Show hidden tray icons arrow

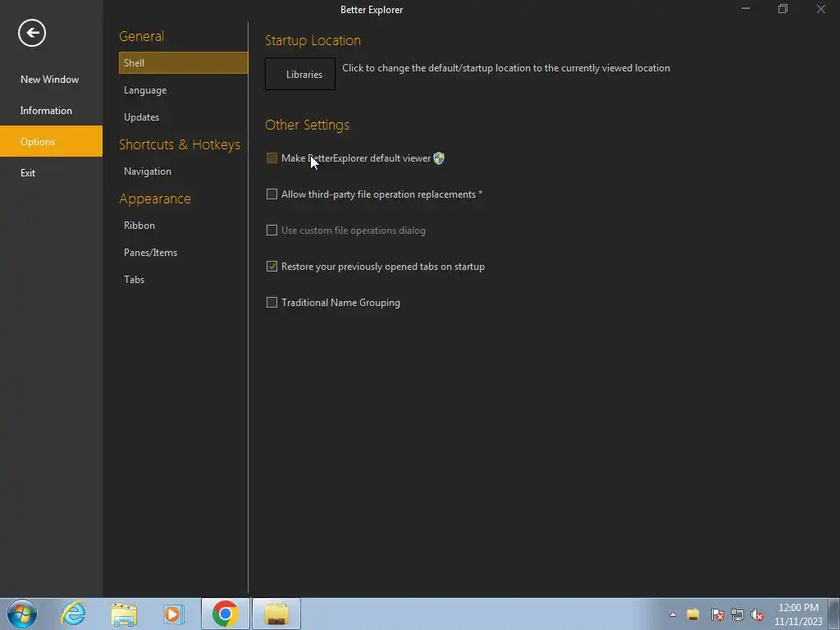(673, 614)
